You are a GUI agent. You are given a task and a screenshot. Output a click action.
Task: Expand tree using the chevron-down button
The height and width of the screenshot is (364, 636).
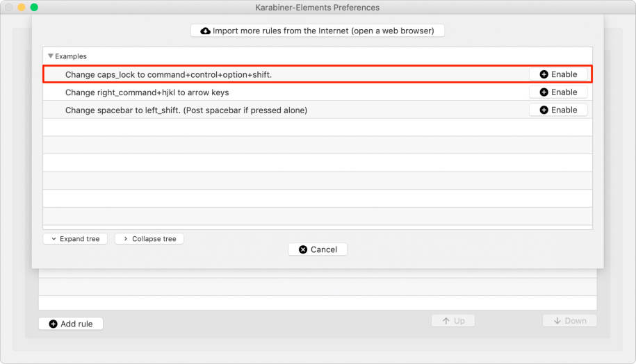[75, 239]
